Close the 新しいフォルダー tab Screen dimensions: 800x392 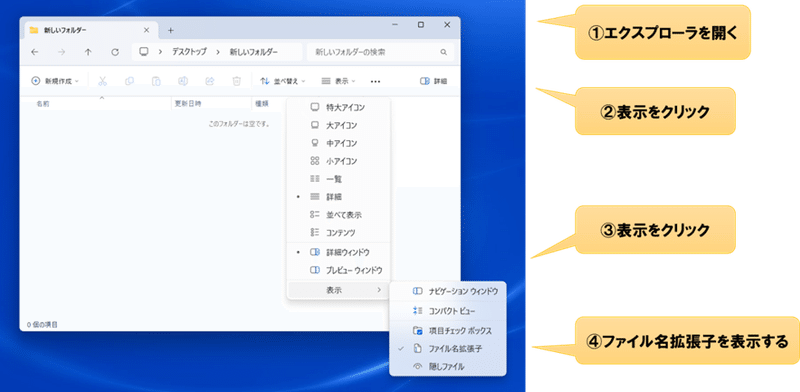(146, 30)
